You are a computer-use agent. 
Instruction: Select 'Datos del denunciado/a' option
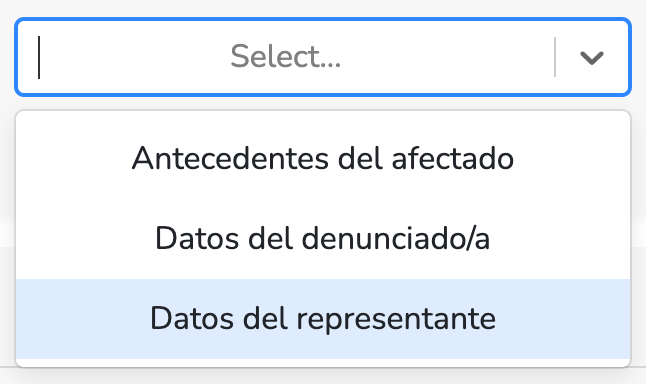pyautogui.click(x=323, y=239)
